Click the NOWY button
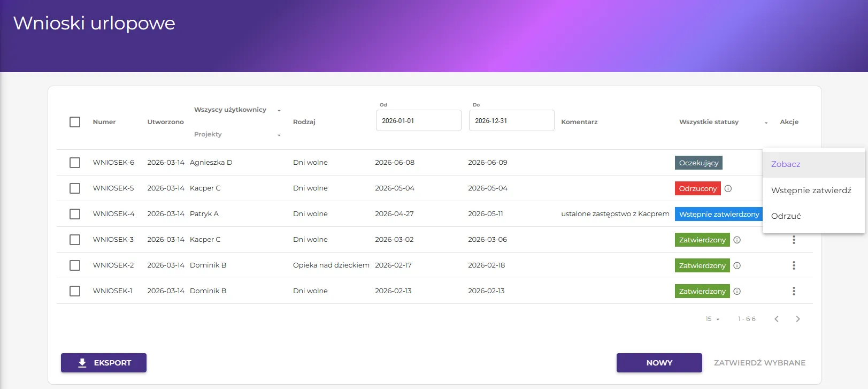This screenshot has width=868, height=389. pyautogui.click(x=659, y=363)
